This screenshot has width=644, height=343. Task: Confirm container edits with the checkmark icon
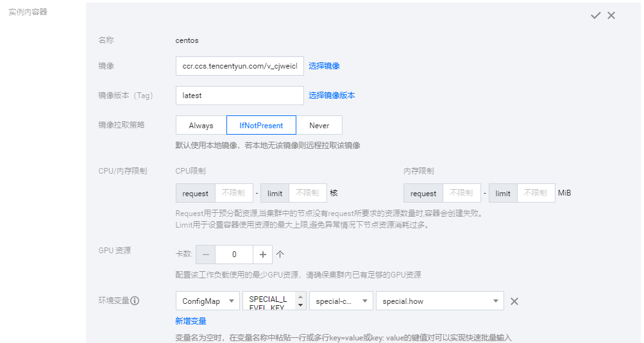pyautogui.click(x=595, y=15)
